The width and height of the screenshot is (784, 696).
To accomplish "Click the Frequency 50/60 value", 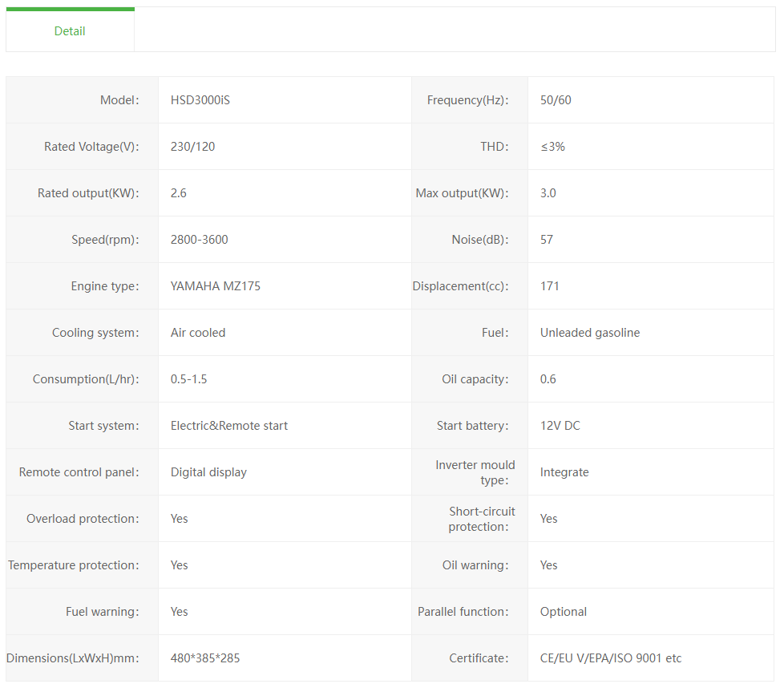I will [x=556, y=100].
